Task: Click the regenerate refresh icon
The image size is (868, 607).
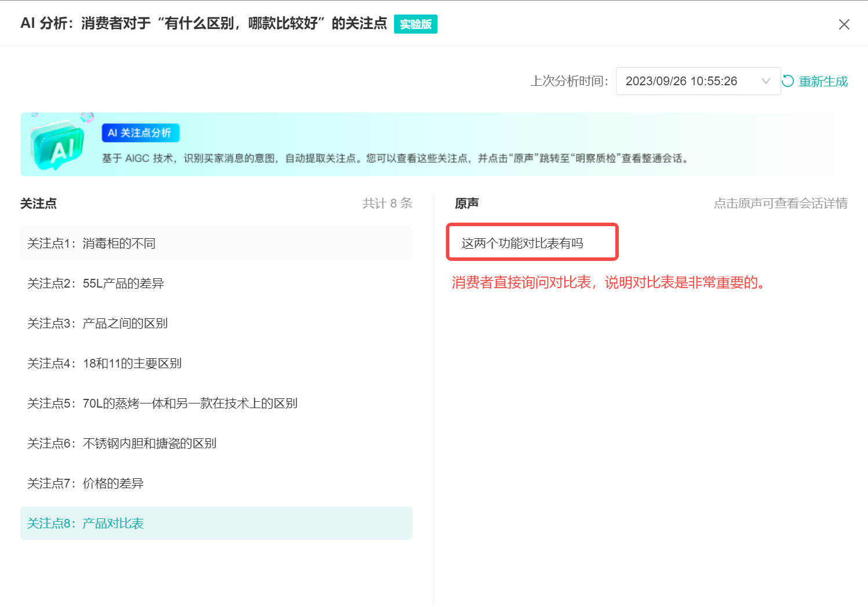Action: pyautogui.click(x=788, y=81)
